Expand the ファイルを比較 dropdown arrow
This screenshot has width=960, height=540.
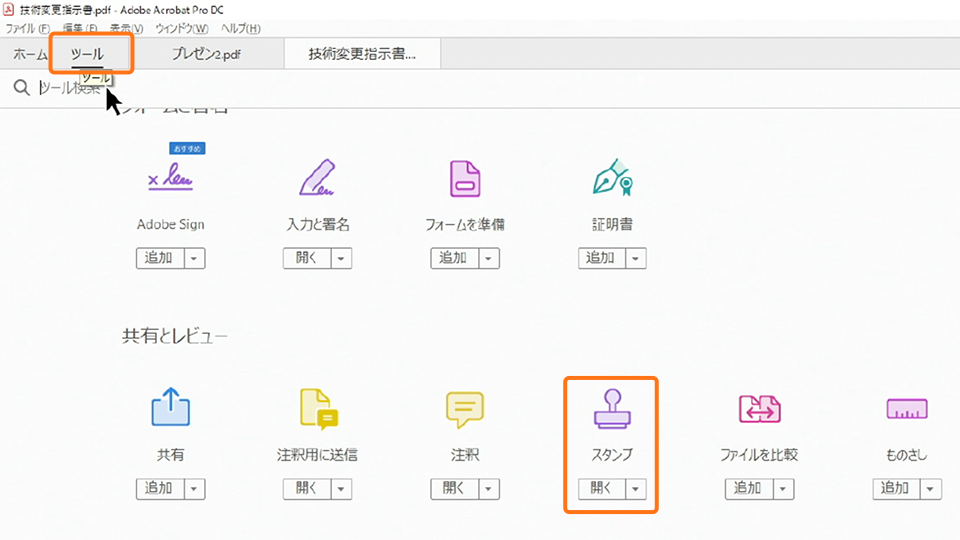point(783,489)
